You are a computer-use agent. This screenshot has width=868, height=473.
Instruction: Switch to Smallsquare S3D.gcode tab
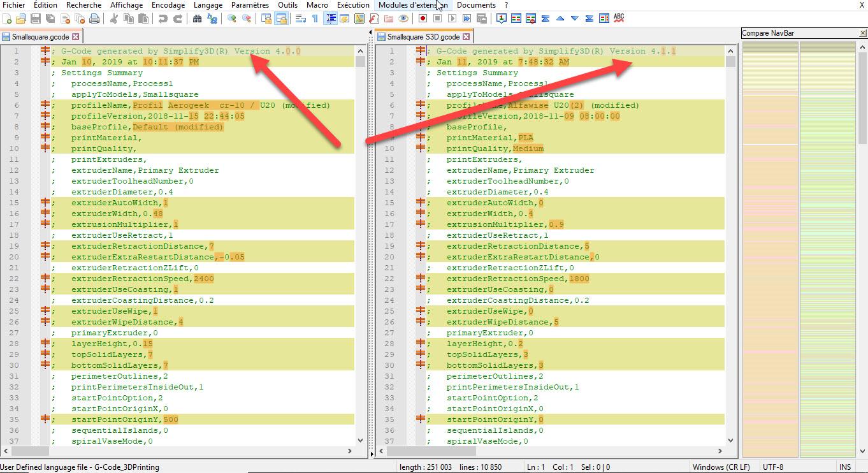423,37
